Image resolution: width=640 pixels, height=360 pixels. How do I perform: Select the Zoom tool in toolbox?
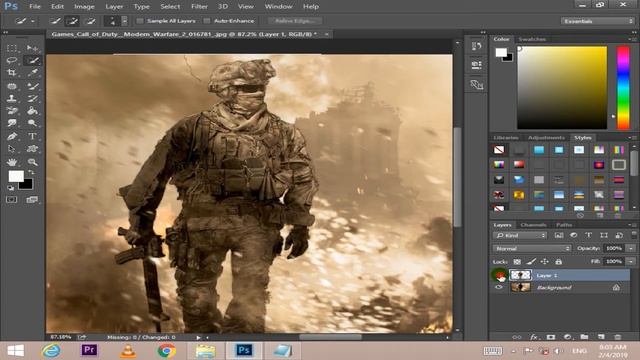(32, 162)
